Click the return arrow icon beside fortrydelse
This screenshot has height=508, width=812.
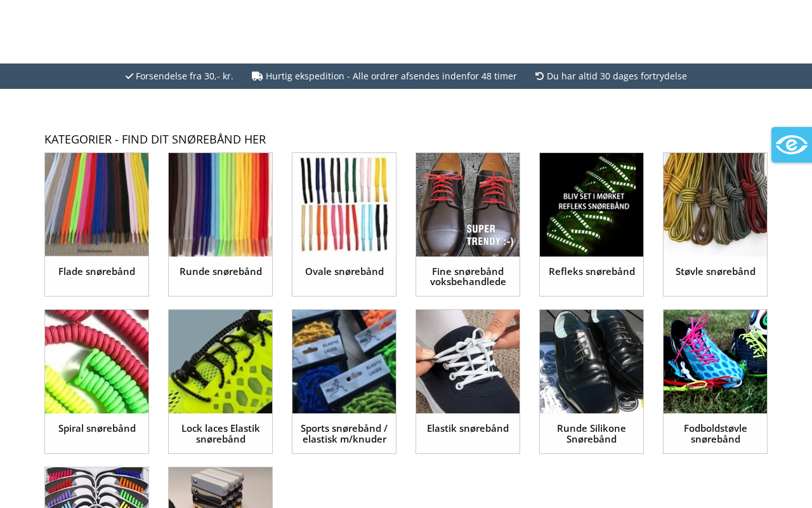[x=540, y=76]
